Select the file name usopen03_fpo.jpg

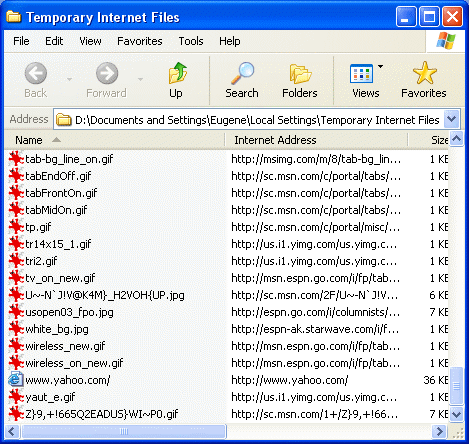pyautogui.click(x=69, y=312)
